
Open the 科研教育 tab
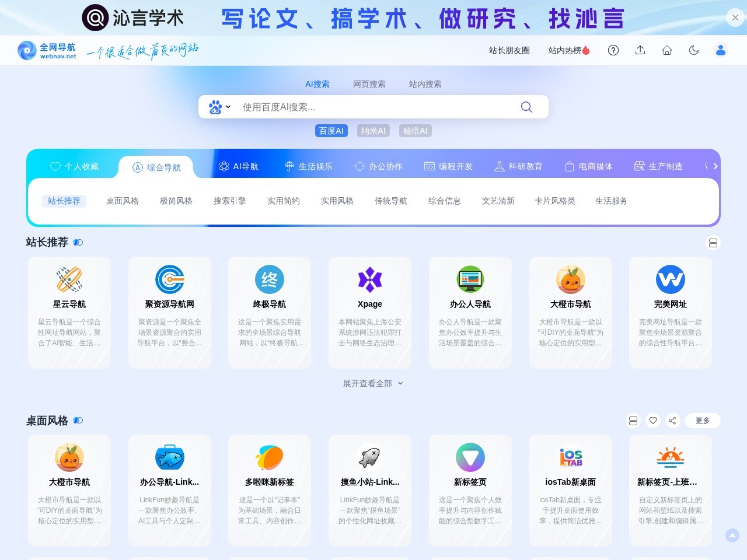(519, 166)
